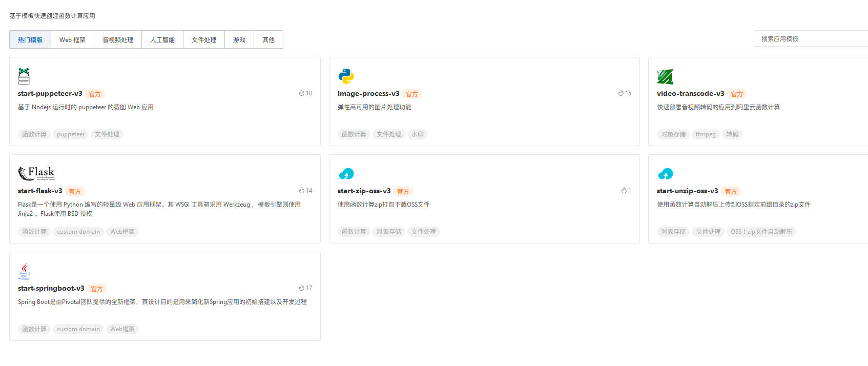
Task: Click the Java logo on start-springboot-v3 card
Action: 24,271
